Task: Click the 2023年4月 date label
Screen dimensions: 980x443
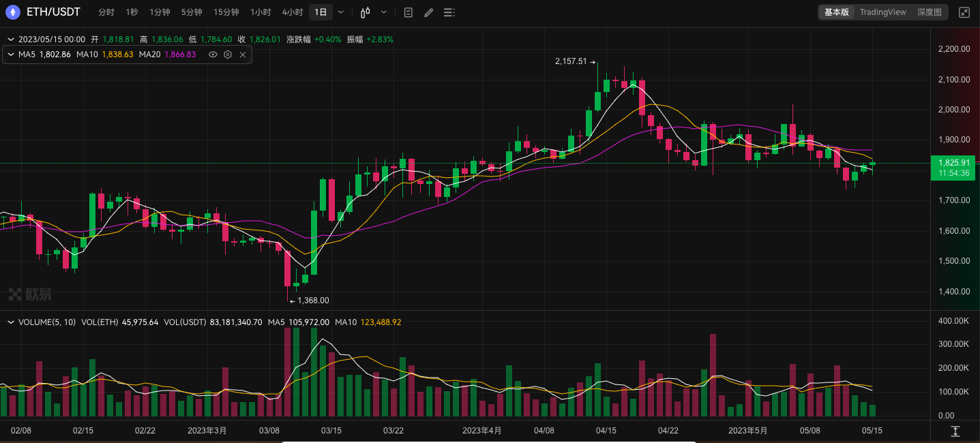Action: [x=482, y=431]
